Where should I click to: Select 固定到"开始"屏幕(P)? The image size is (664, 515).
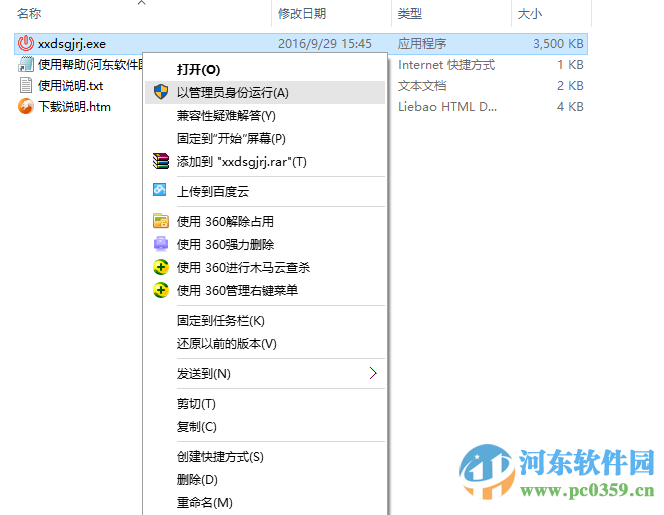[x=265, y=138]
